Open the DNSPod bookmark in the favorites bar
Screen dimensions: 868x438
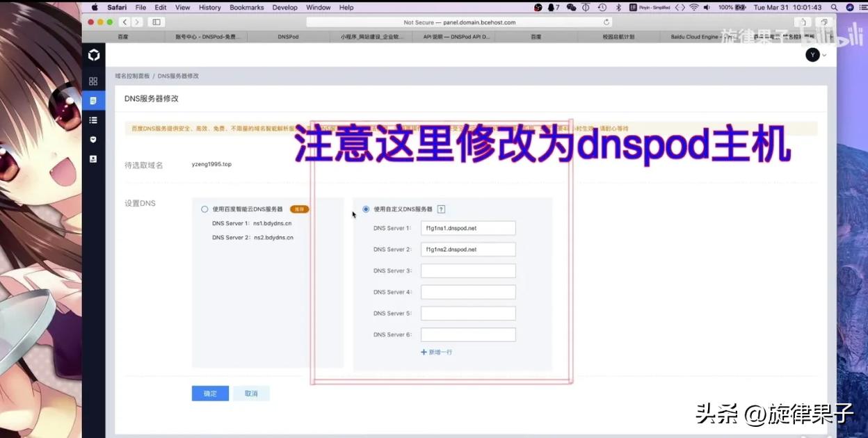pos(289,36)
